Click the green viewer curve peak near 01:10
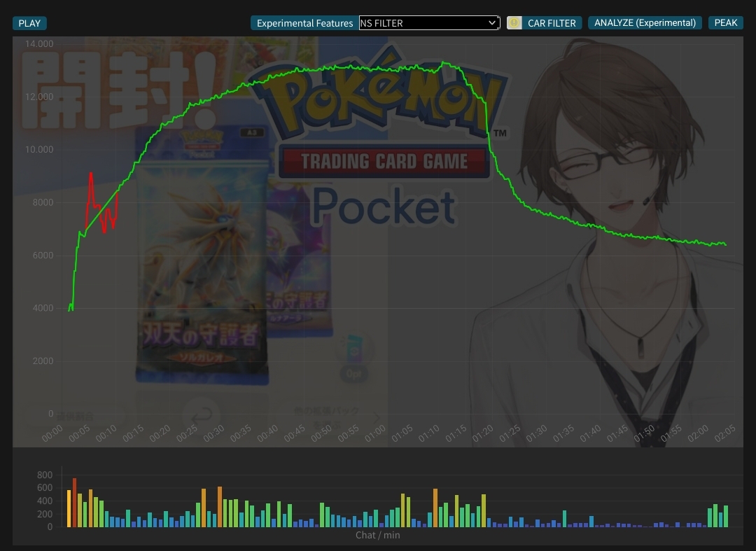The image size is (756, 551). click(443, 62)
